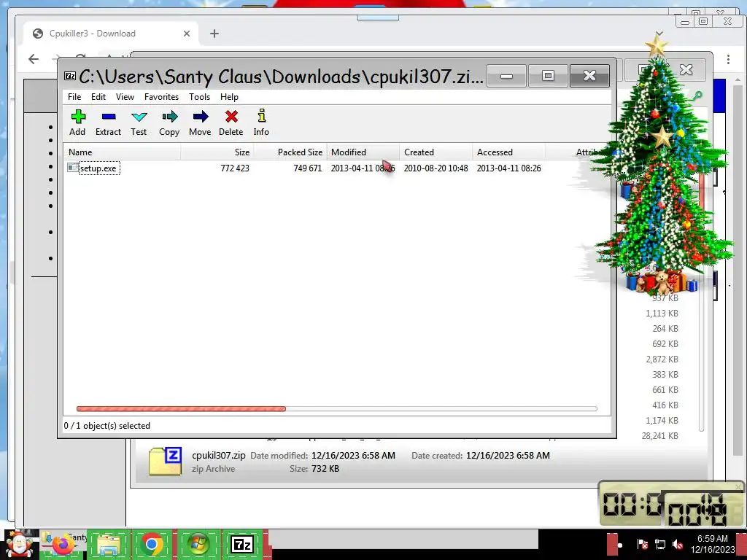This screenshot has width=747, height=560.
Task: Click the 0 / 1 object(s) selected status
Action: (107, 426)
